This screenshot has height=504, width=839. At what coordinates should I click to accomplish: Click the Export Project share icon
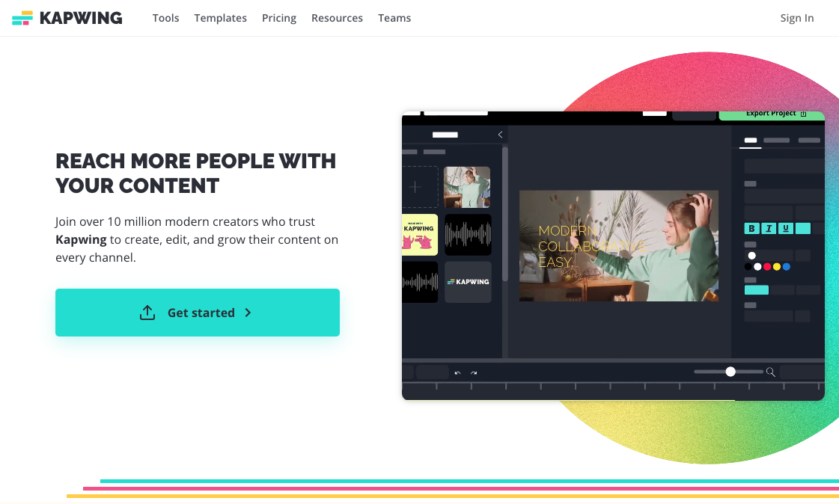coord(803,114)
